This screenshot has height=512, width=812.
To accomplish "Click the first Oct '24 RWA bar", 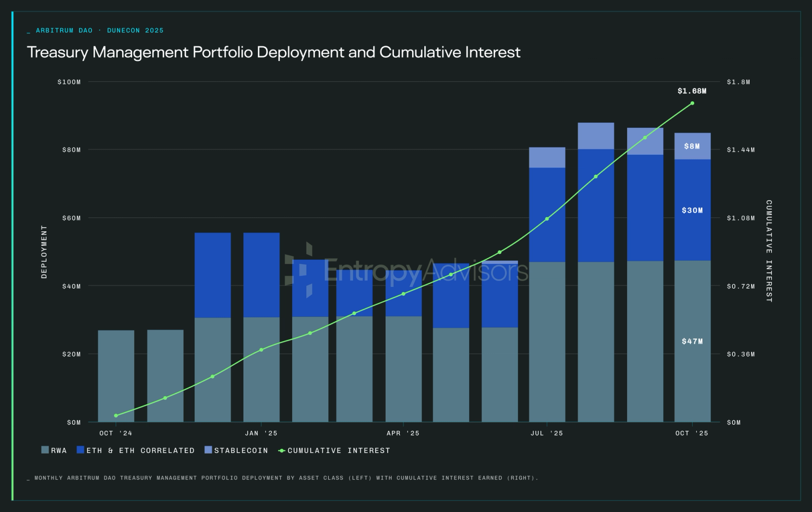I will point(116,376).
